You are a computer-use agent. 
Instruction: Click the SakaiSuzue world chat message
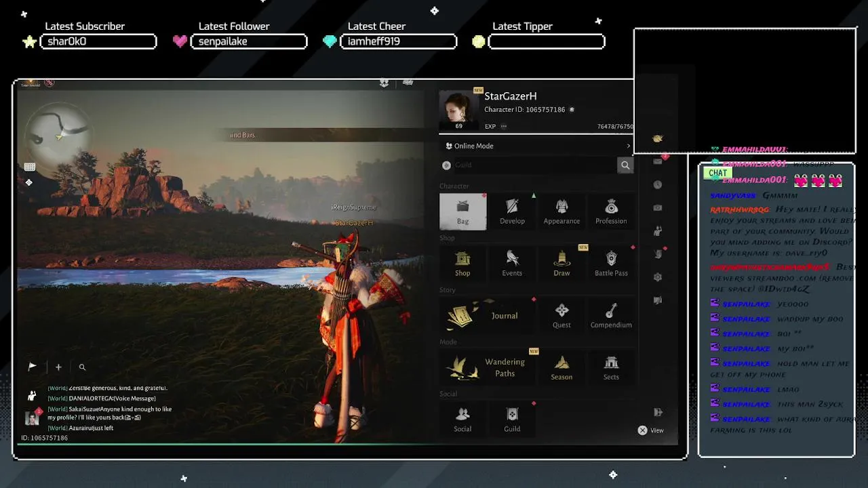pos(110,413)
